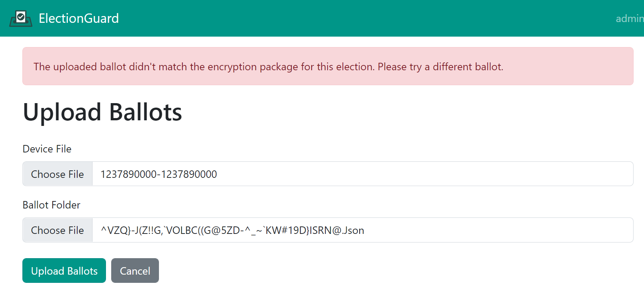Cancel the ballot upload
644x306 pixels.
[135, 271]
